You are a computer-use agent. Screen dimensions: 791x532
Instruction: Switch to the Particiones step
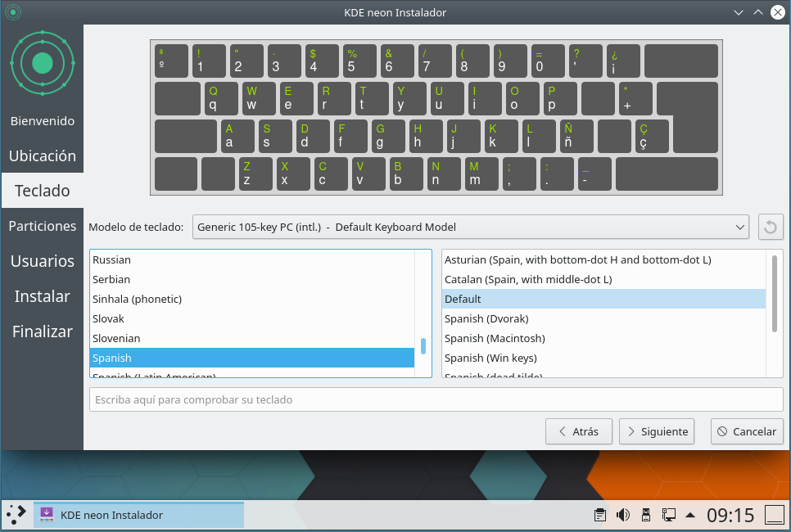point(42,226)
